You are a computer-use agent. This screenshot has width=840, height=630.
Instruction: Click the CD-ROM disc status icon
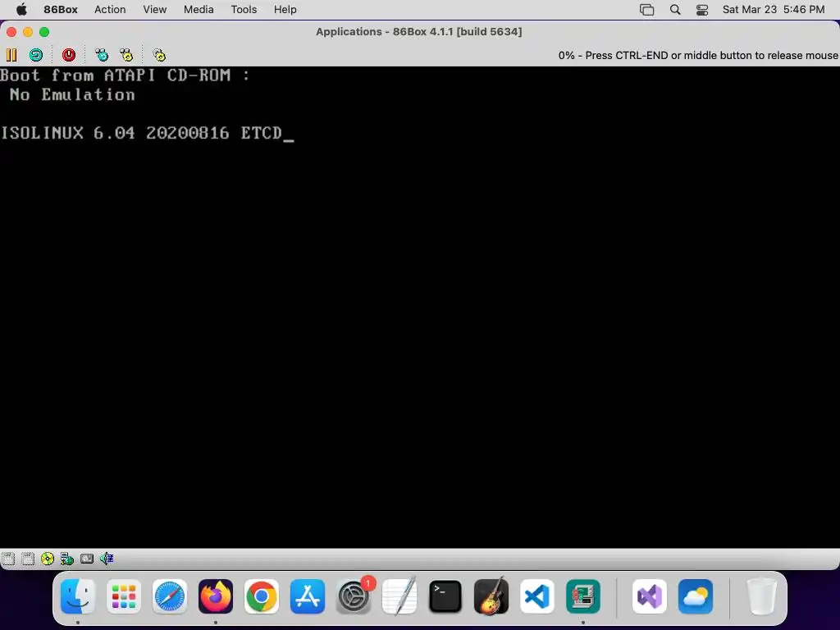[x=48, y=559]
